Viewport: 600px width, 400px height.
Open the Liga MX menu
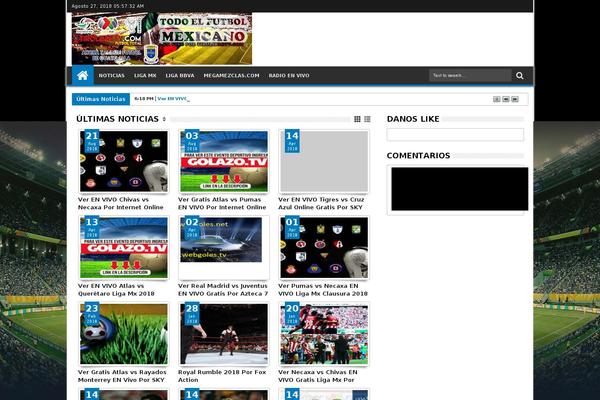click(145, 75)
